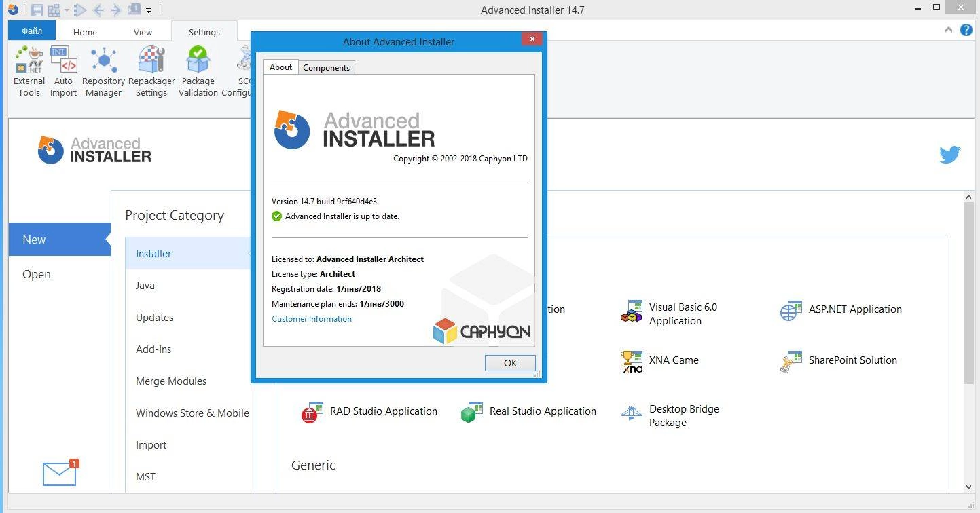Click the Caphyon logo in About dialog

click(482, 331)
